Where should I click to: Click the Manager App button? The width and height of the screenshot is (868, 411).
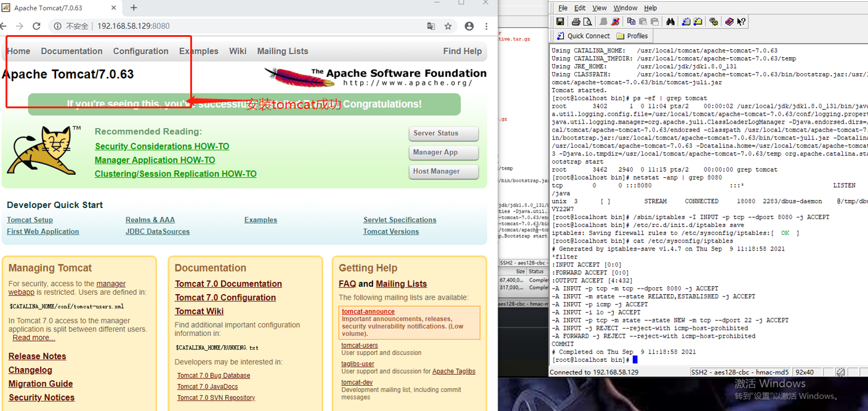coord(444,153)
